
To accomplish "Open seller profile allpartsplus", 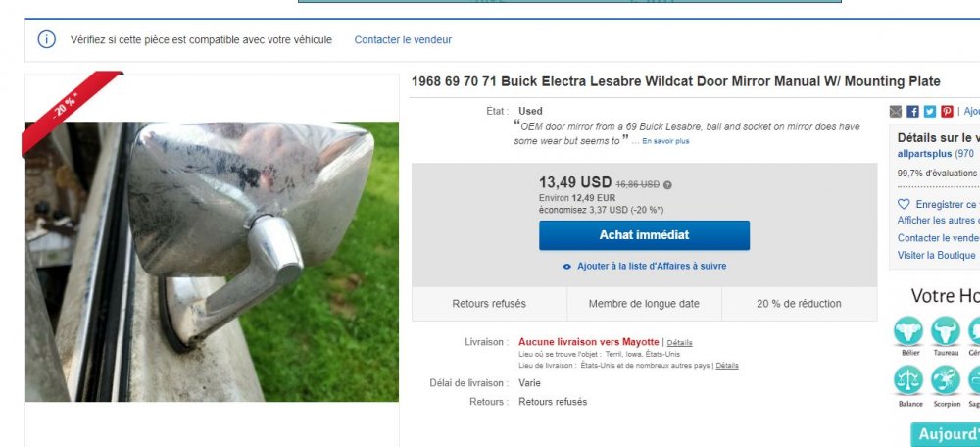I will point(924,153).
